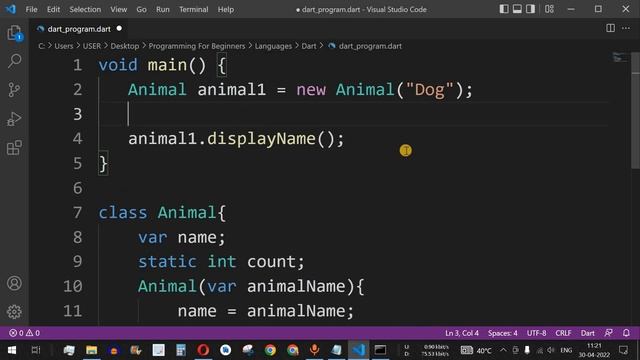Click line number 7 in gutter
The image size is (640, 360).
(x=78, y=213)
